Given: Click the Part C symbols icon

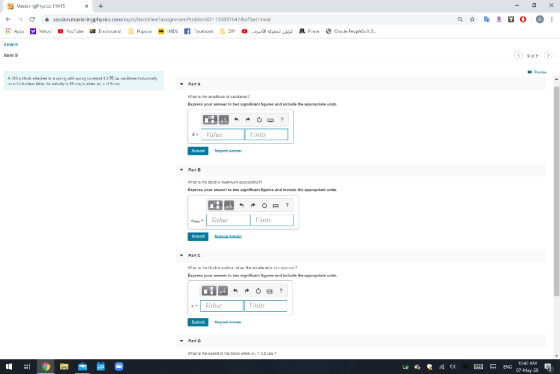Looking at the screenshot, I should point(223,291).
